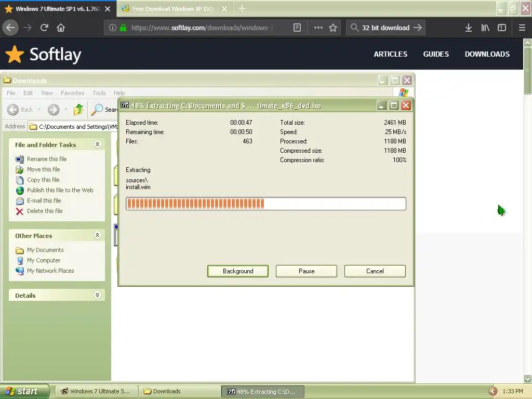Switch to Downloads taskbar button
Viewport: 532px width, 399px height.
point(180,391)
